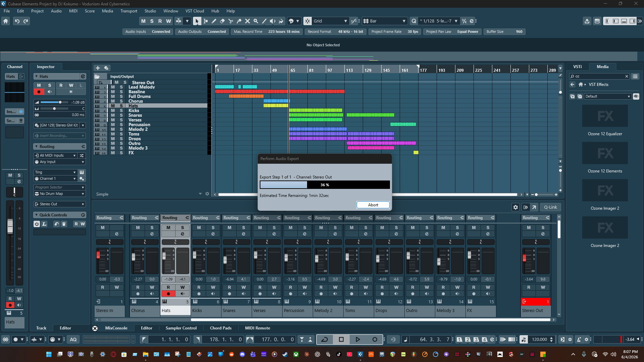This screenshot has width=644, height=362.
Task: Open the Windows Start button
Action: click(49, 354)
